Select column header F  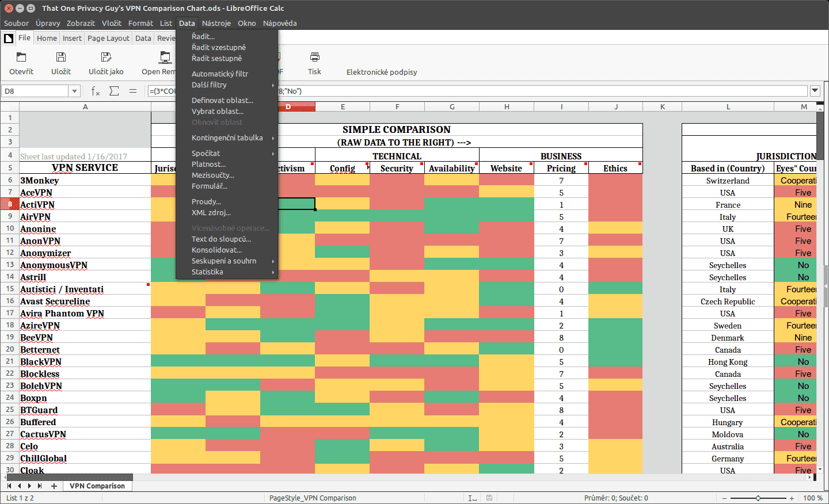click(x=397, y=107)
